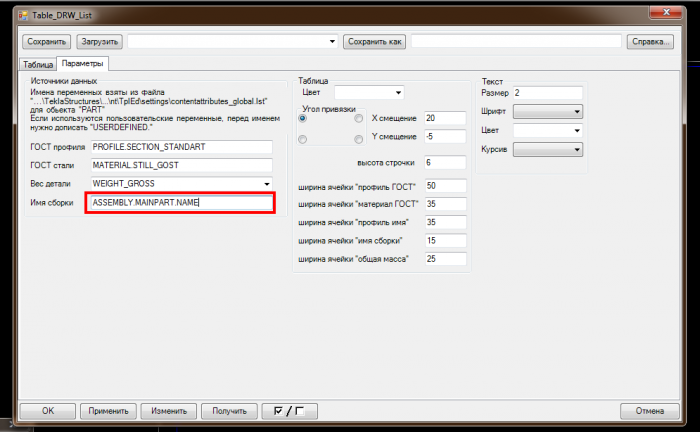Expand the table Цвет color dropdown
The image size is (700, 432).
coord(369,93)
